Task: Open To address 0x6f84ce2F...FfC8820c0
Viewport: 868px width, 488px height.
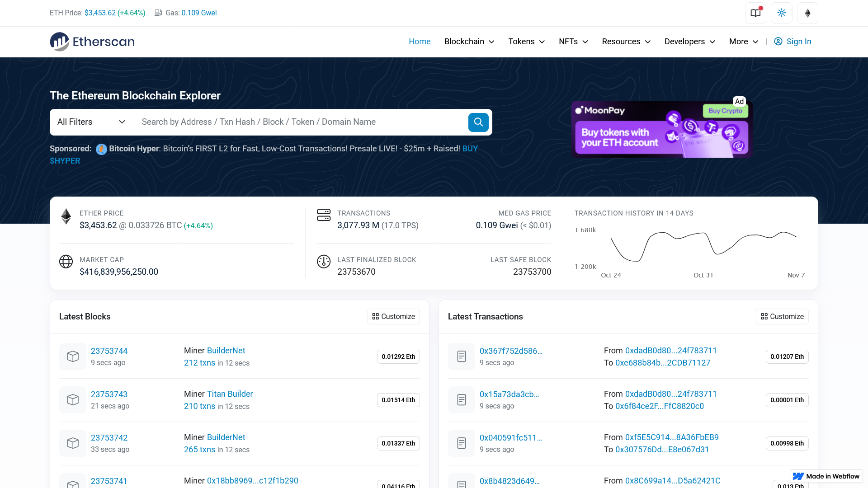Action: tap(660, 406)
